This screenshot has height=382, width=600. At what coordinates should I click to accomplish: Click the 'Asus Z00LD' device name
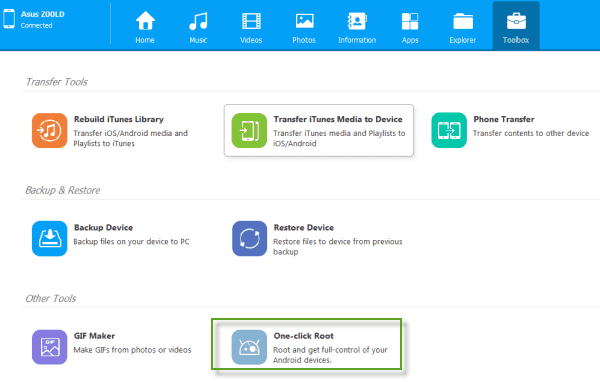tap(42, 14)
